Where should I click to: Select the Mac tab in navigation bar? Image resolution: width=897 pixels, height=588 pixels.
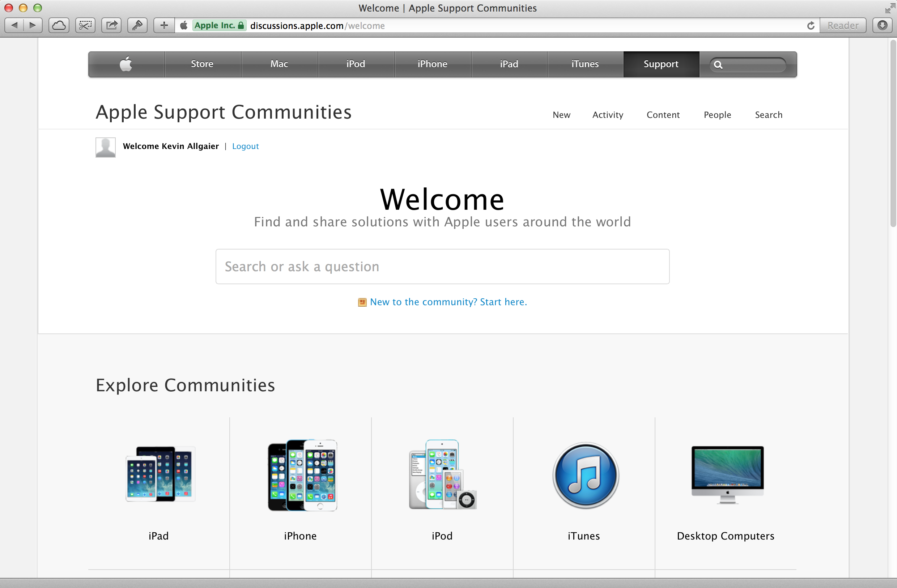click(x=279, y=64)
